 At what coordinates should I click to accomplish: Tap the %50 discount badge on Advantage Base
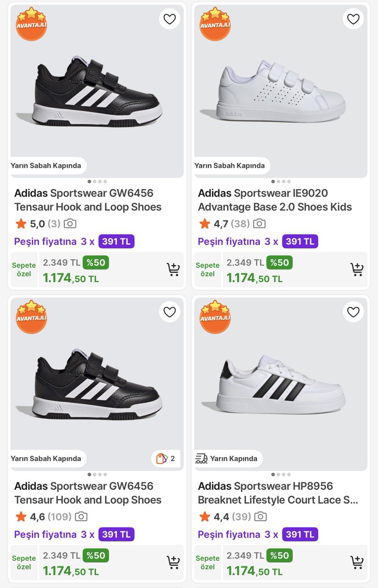(x=280, y=263)
